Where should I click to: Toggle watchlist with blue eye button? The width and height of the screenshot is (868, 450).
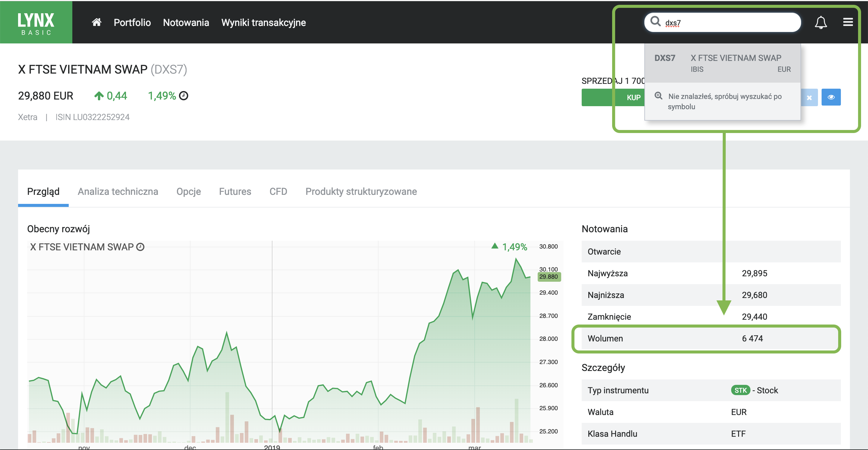click(x=831, y=97)
